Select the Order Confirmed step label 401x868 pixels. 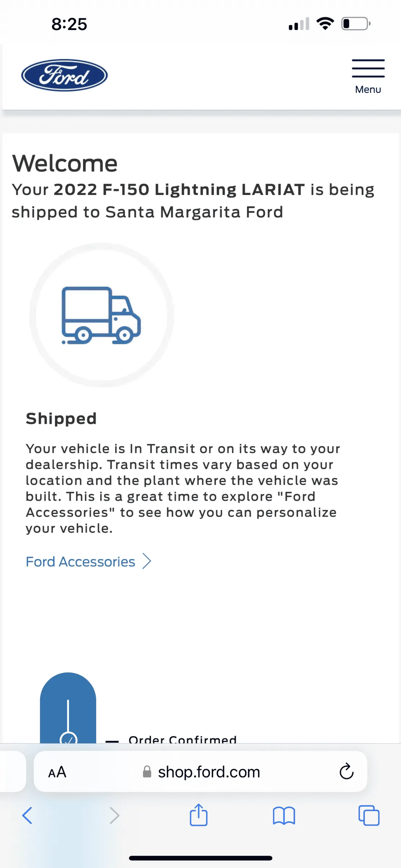click(182, 739)
